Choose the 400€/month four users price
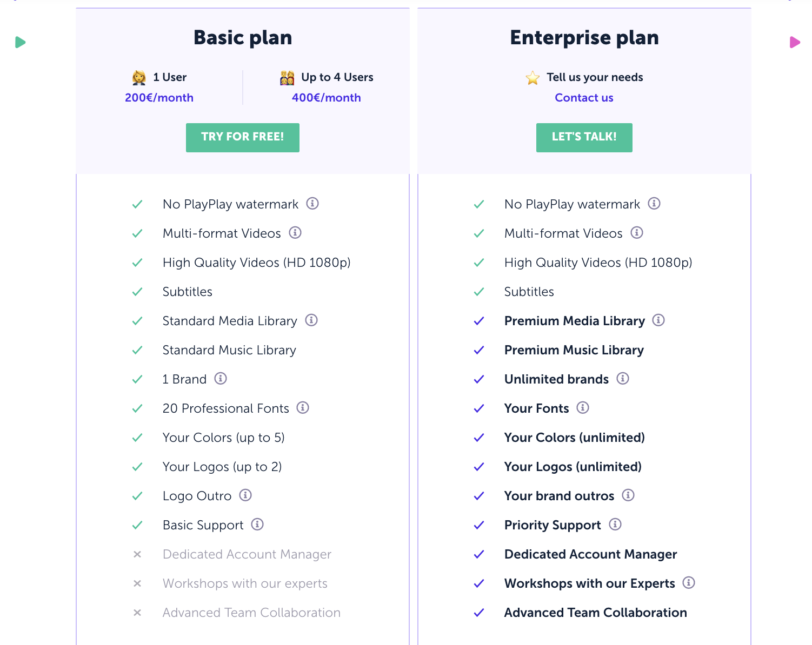812x645 pixels. 326,98
